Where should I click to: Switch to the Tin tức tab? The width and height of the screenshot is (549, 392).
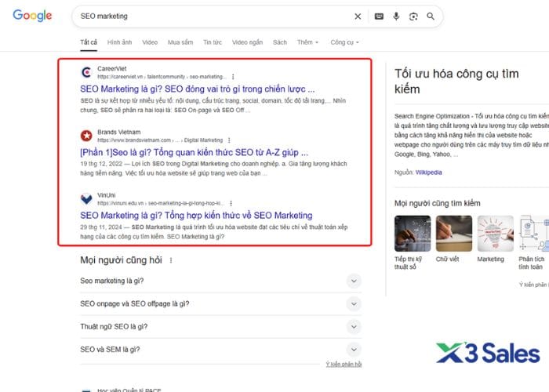[x=213, y=42]
